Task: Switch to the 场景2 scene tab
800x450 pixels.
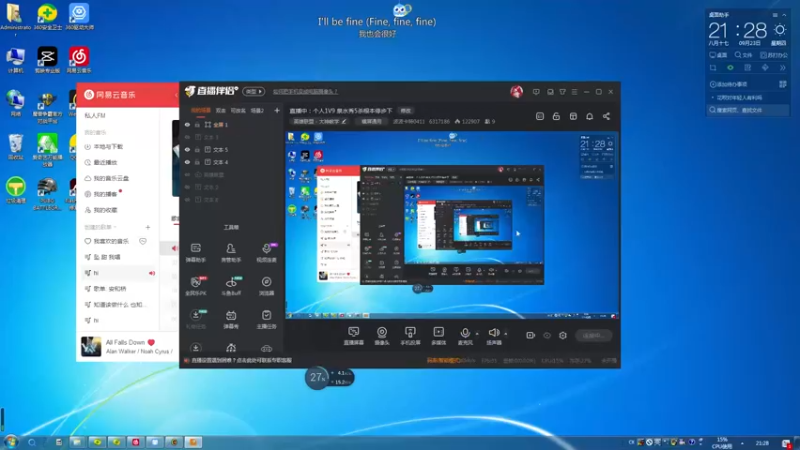Action: pos(257,110)
